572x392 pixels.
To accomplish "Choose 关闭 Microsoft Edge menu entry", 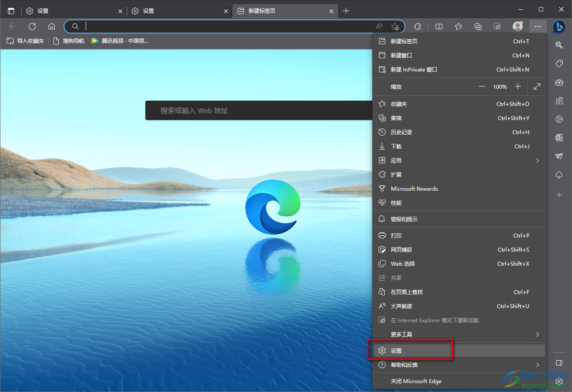I will click(x=459, y=381).
